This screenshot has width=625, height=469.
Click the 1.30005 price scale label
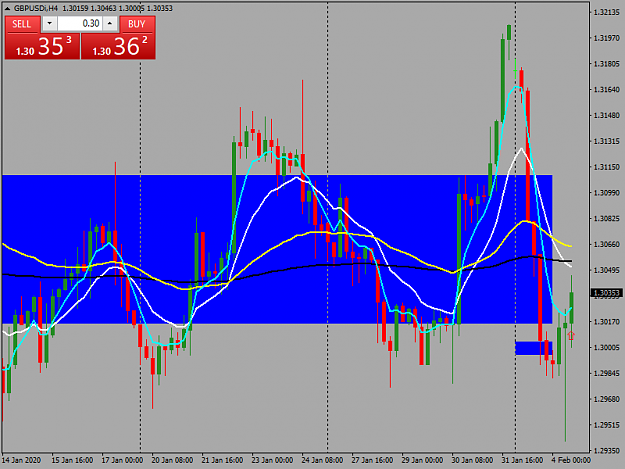pos(607,347)
